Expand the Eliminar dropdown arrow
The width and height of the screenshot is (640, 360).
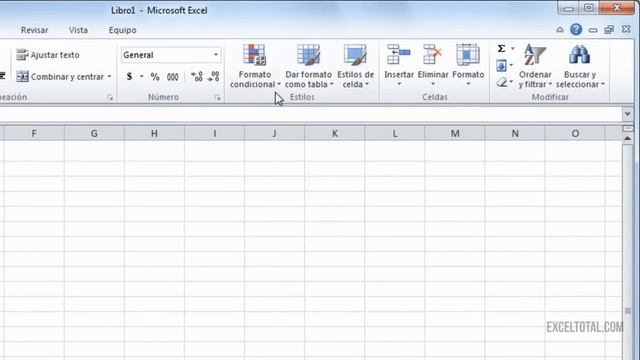(x=433, y=84)
